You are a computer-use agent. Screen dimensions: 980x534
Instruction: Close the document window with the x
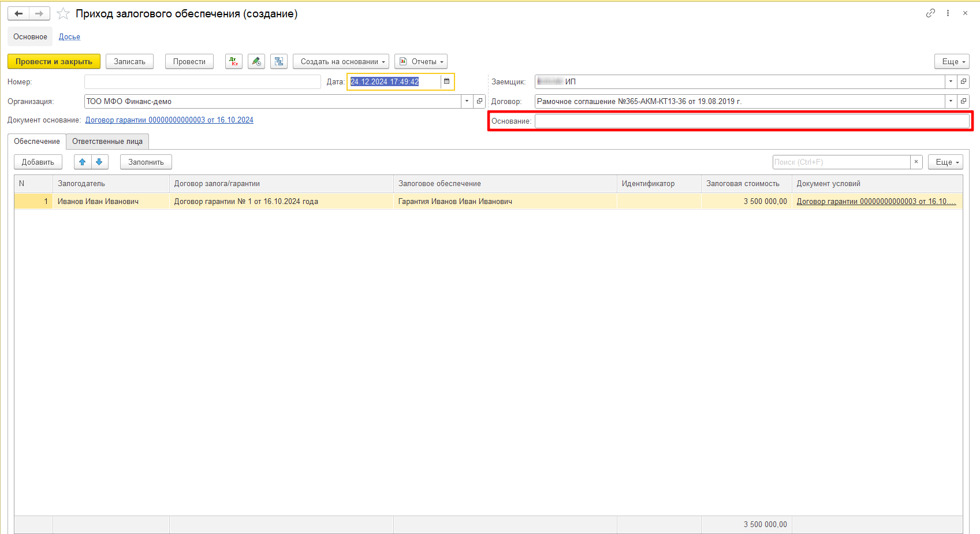[965, 13]
